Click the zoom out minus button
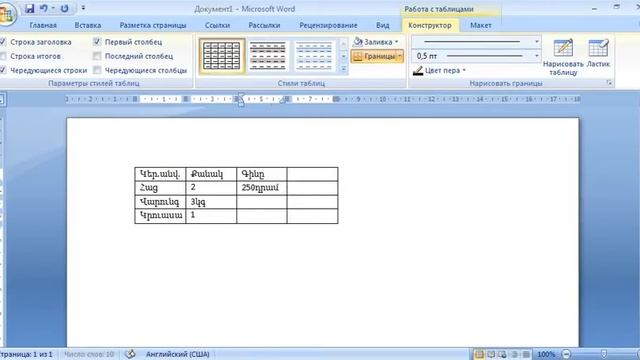 tap(566, 354)
